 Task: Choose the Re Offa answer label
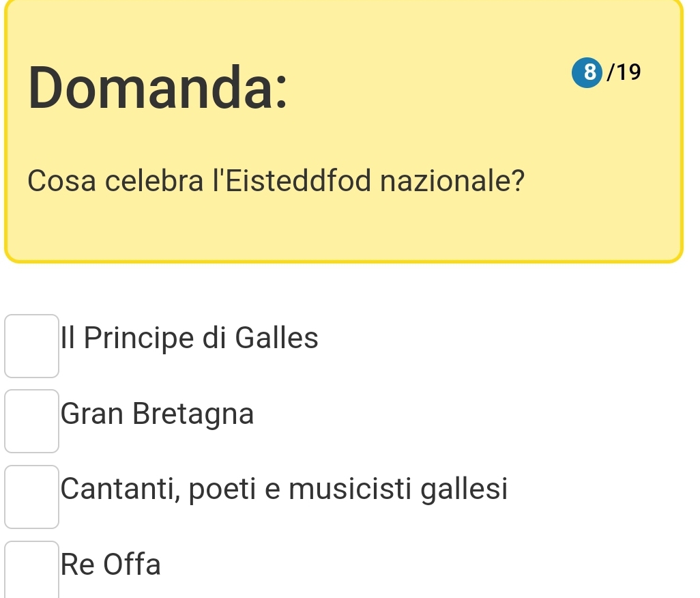click(111, 565)
